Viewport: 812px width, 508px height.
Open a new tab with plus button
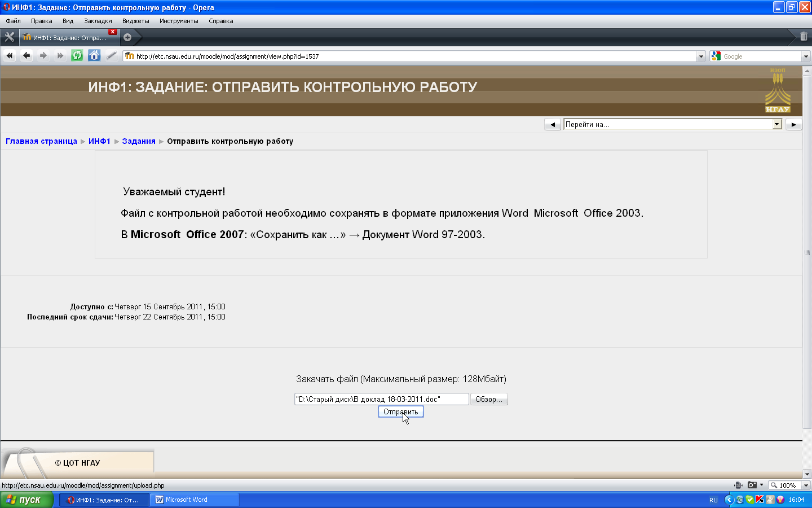127,37
